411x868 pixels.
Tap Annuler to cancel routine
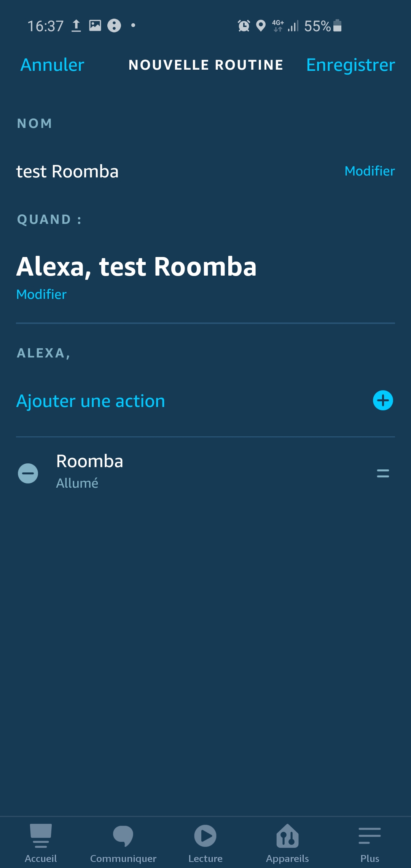pyautogui.click(x=52, y=65)
